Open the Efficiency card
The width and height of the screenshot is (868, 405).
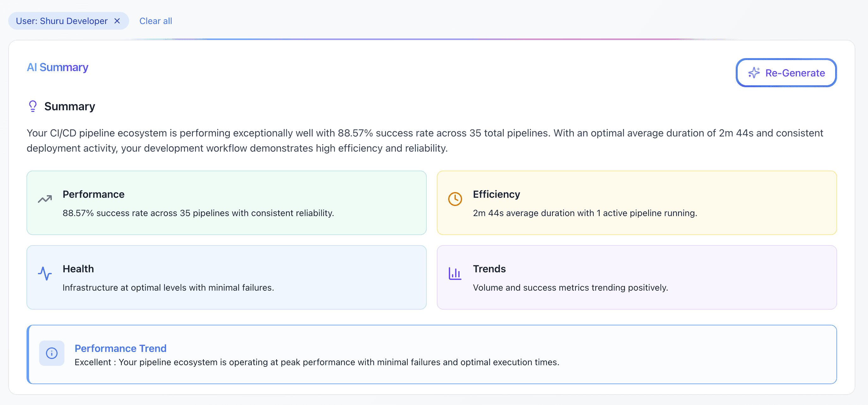[637, 203]
